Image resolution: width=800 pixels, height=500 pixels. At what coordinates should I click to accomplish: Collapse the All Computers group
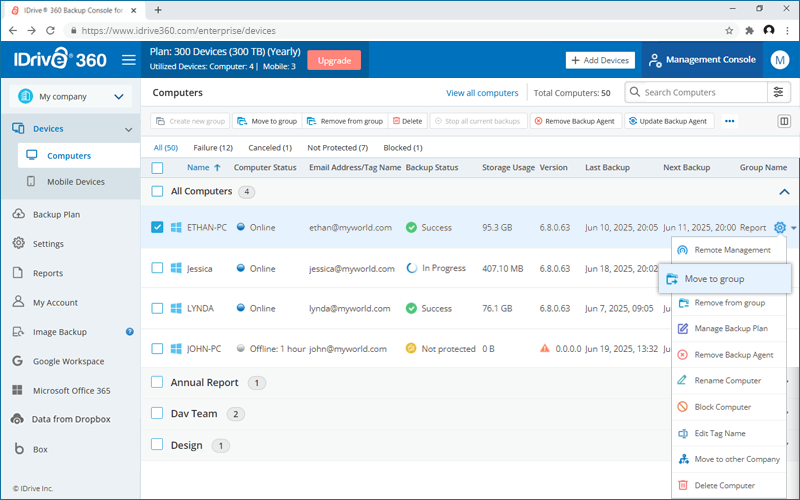point(784,192)
